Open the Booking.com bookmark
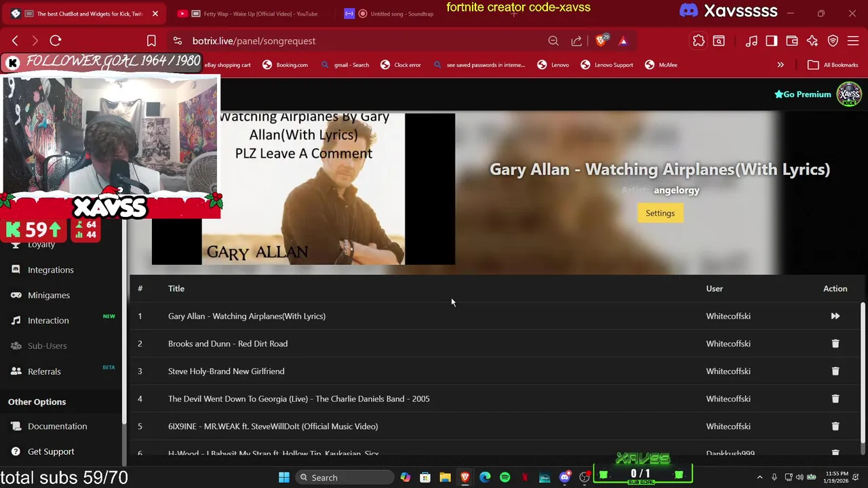The width and height of the screenshot is (868, 488). pos(285,65)
